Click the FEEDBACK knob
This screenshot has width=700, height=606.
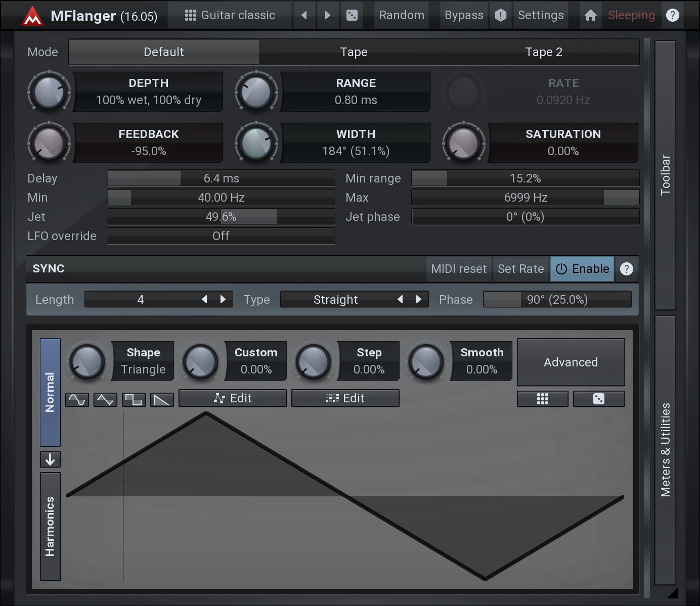49,143
